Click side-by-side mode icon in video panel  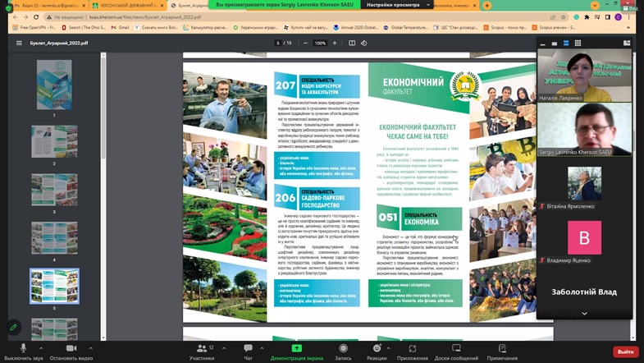point(627,44)
